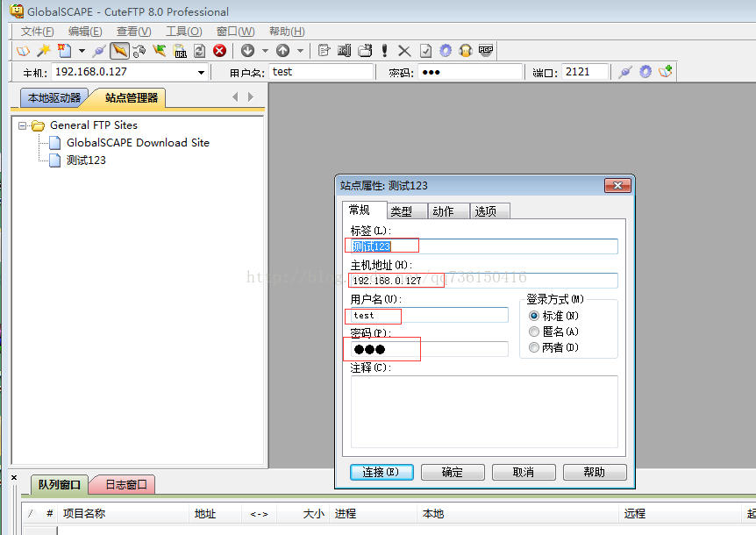Open Global Options gear icon in main toolbar
This screenshot has height=535, width=756.
tap(446, 51)
